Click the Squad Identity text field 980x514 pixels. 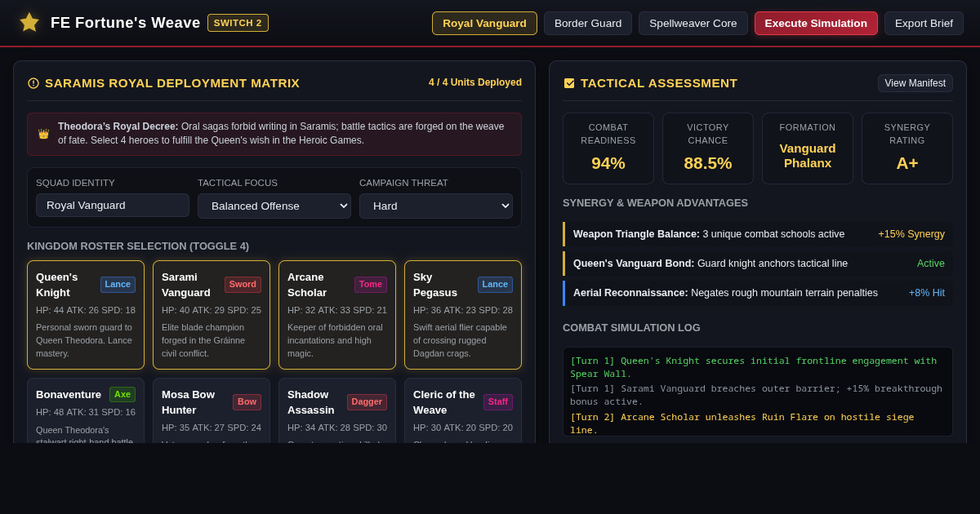[x=113, y=205]
